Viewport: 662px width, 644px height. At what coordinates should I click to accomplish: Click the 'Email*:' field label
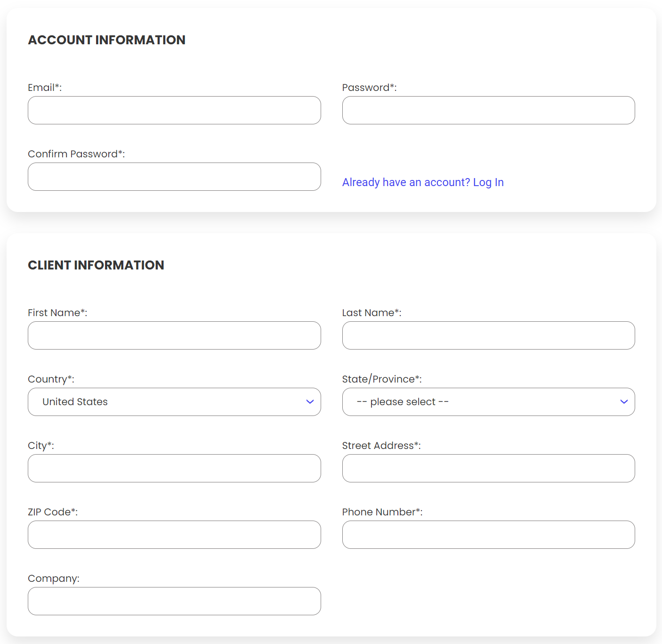click(45, 88)
